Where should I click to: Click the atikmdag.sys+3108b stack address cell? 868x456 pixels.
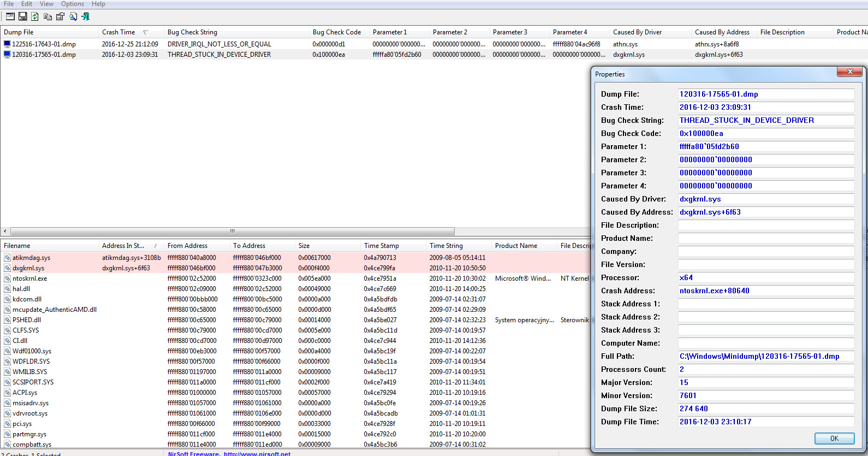click(x=131, y=257)
